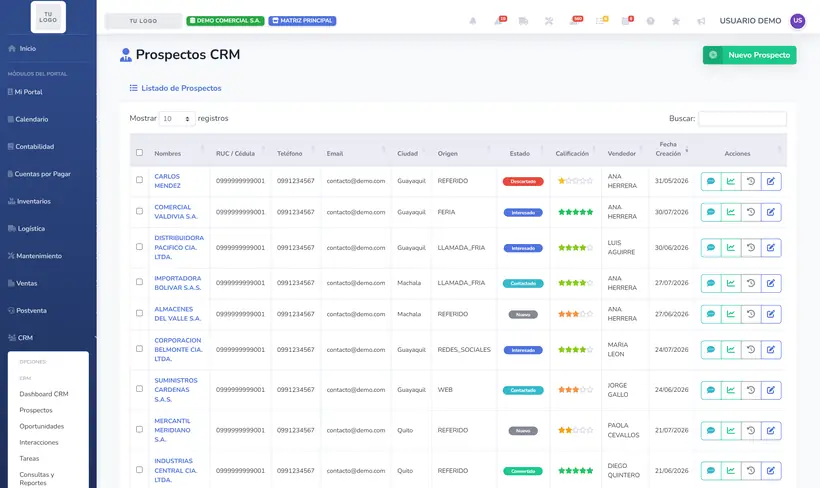Sort the table by the Origen column
820x488 pixels.
point(464,151)
